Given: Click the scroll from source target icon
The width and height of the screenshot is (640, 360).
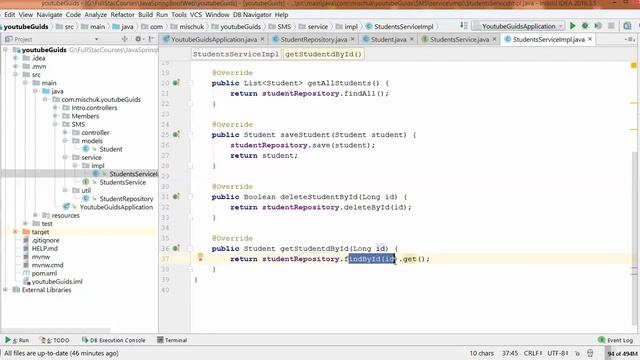Looking at the screenshot, I should pyautogui.click(x=124, y=39).
